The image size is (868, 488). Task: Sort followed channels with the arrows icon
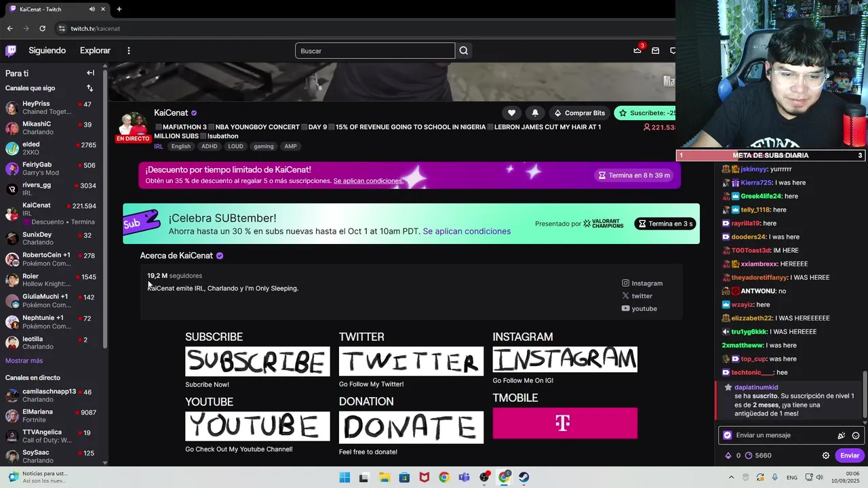[90, 88]
